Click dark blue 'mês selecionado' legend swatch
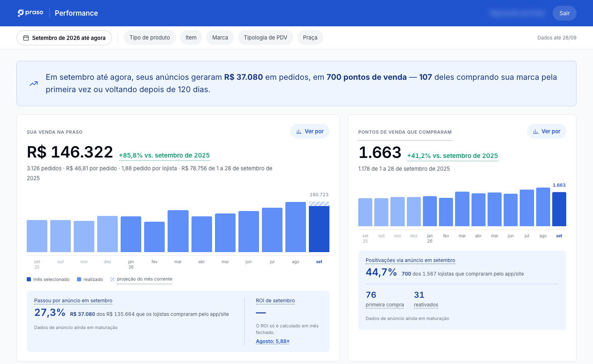This screenshot has width=593, height=364. pos(29,279)
